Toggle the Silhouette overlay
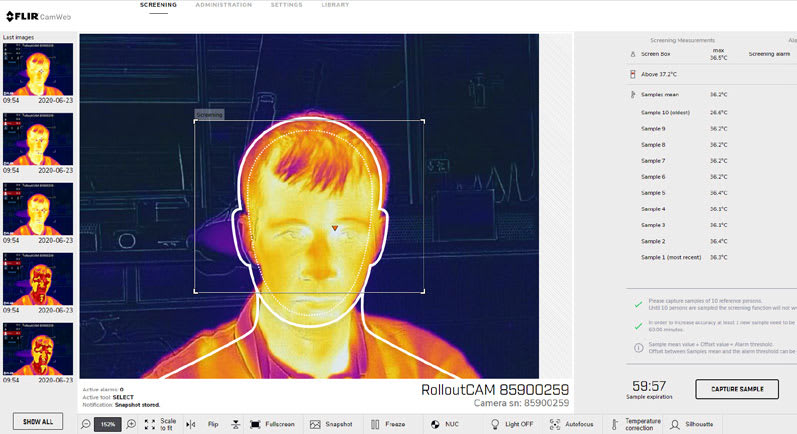 click(691, 424)
